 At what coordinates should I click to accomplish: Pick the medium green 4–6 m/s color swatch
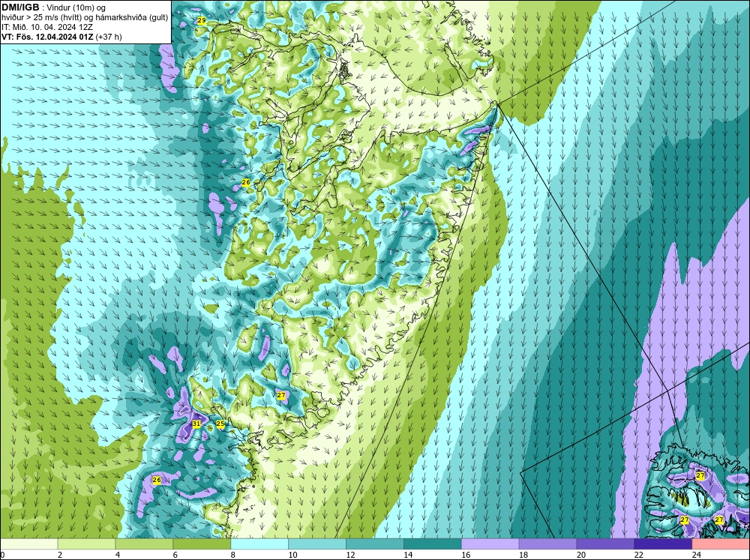pyautogui.click(x=144, y=544)
